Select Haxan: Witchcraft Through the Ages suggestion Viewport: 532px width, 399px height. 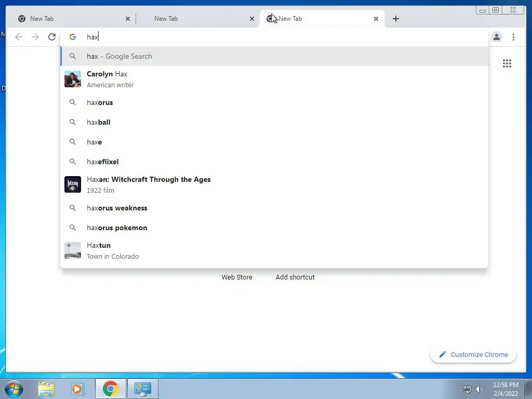click(274, 184)
